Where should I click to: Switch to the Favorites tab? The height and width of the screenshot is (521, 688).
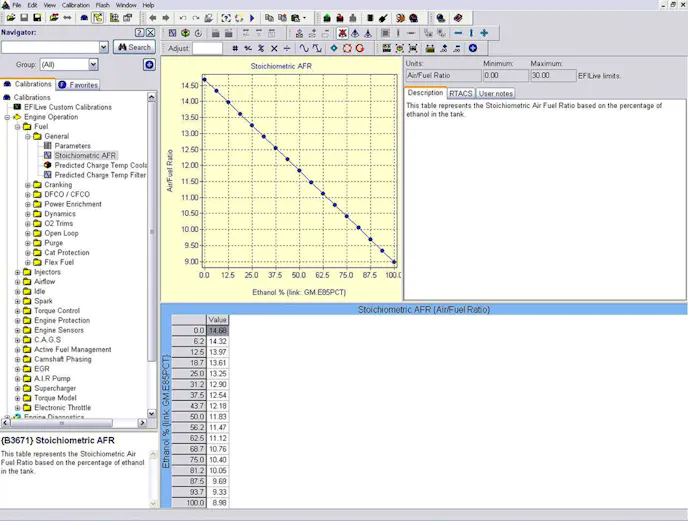pyautogui.click(x=79, y=85)
